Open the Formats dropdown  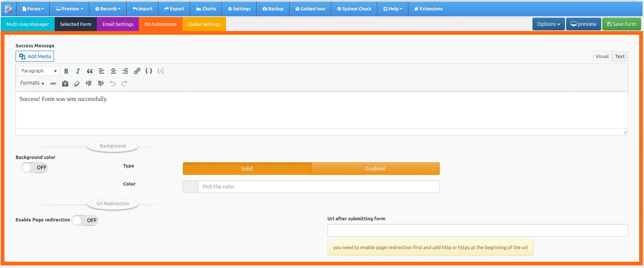(32, 83)
